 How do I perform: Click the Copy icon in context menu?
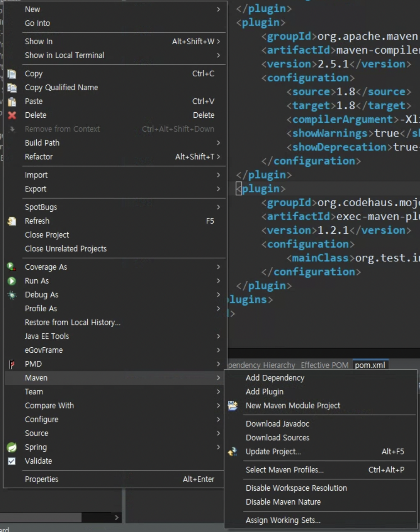pyautogui.click(x=12, y=74)
